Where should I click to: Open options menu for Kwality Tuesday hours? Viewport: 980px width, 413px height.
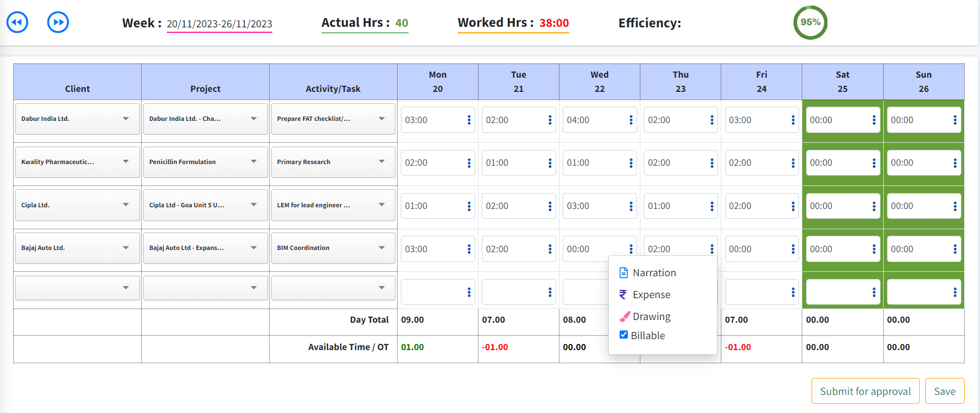(550, 163)
